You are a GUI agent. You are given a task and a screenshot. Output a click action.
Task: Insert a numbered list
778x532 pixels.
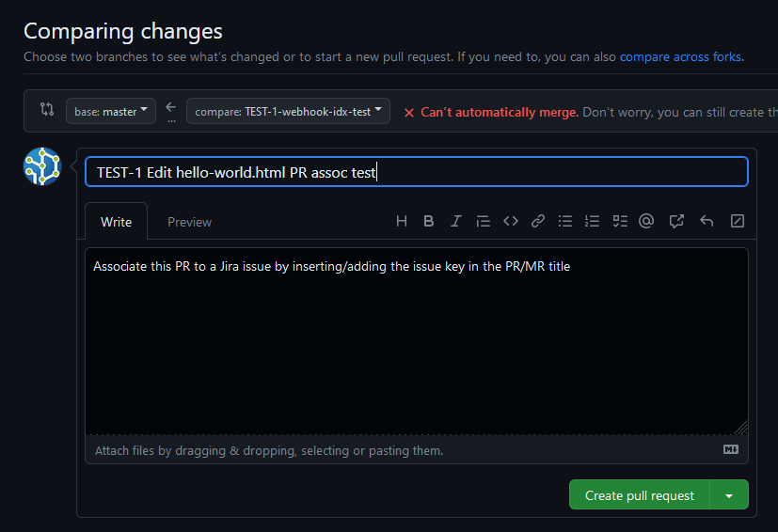click(593, 222)
